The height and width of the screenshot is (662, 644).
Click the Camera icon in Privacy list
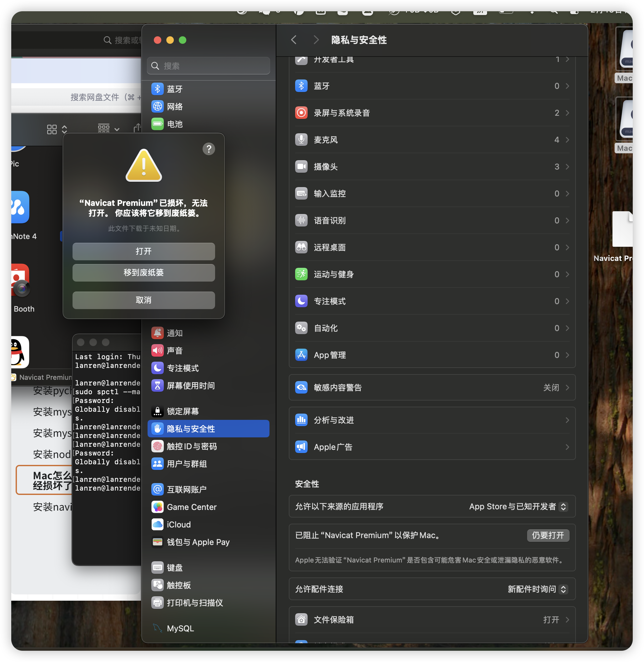(x=301, y=166)
